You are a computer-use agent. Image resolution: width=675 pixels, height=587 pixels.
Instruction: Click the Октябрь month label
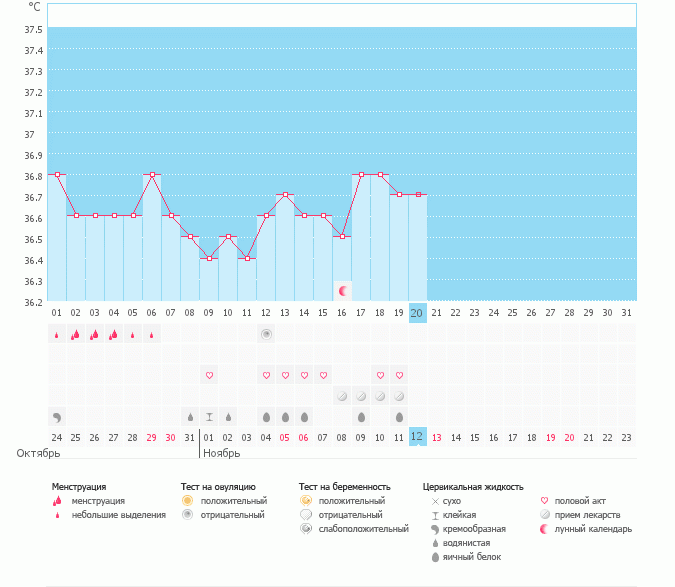point(36,453)
